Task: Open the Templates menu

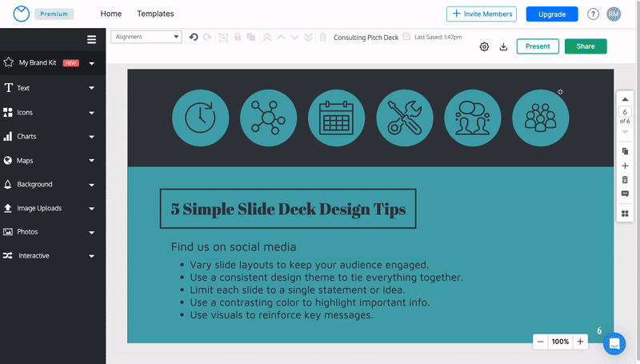Action: tap(155, 14)
